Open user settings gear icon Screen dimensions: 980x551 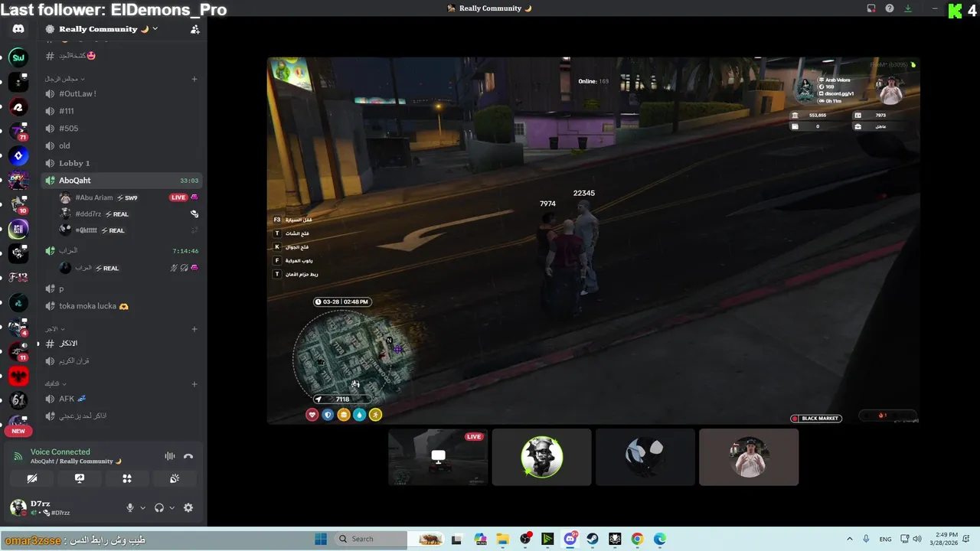(x=188, y=507)
